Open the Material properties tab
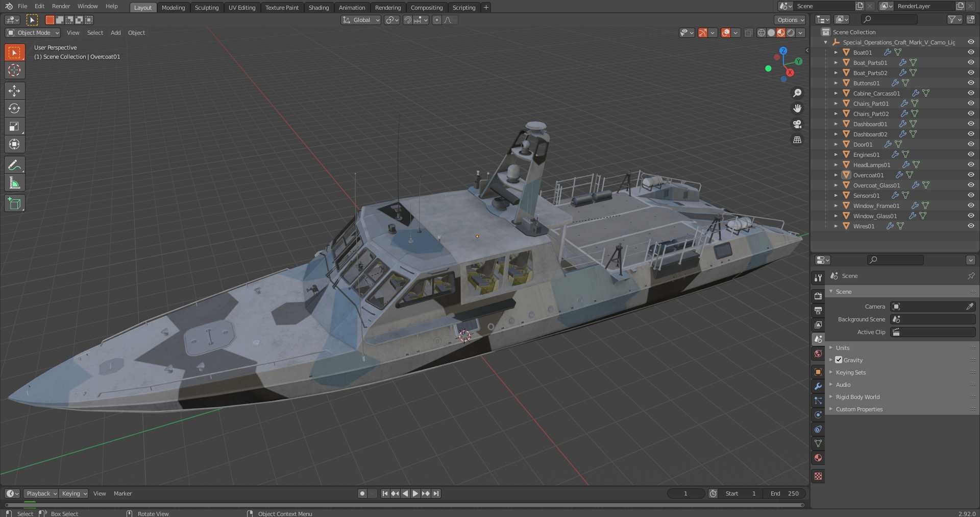Screen dimensions: 980x517 coord(818,458)
